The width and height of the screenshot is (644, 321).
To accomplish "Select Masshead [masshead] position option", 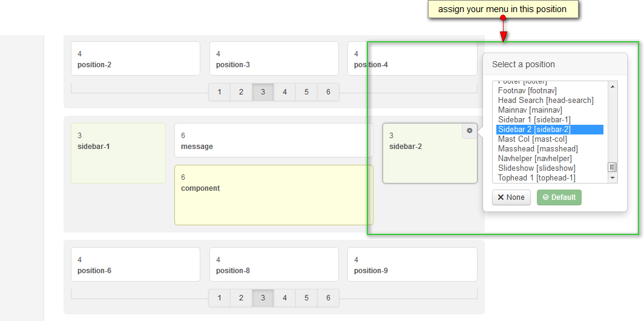I will click(537, 149).
